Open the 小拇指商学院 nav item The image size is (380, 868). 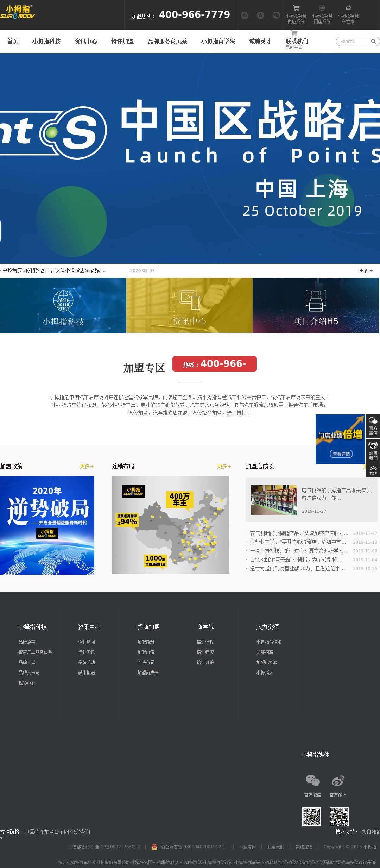pos(218,42)
